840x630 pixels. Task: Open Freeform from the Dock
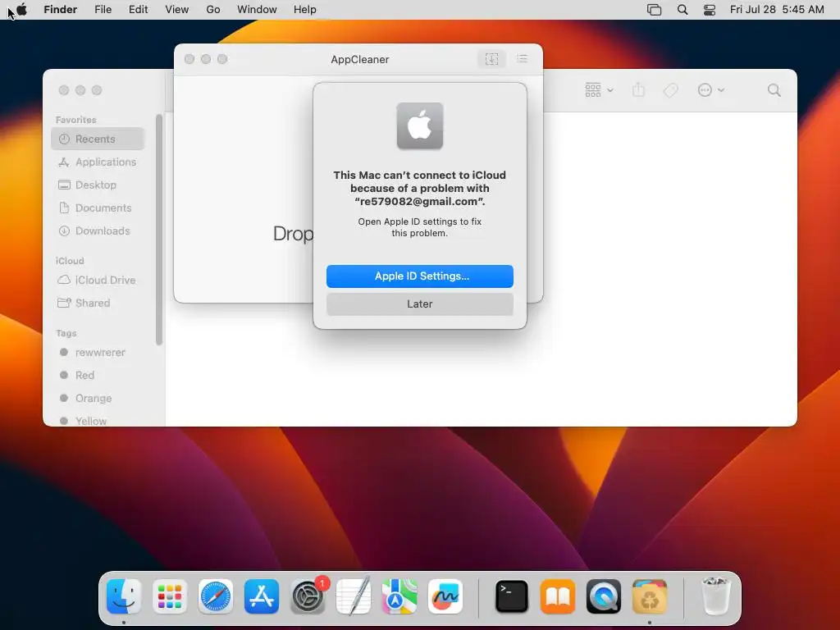coord(445,596)
